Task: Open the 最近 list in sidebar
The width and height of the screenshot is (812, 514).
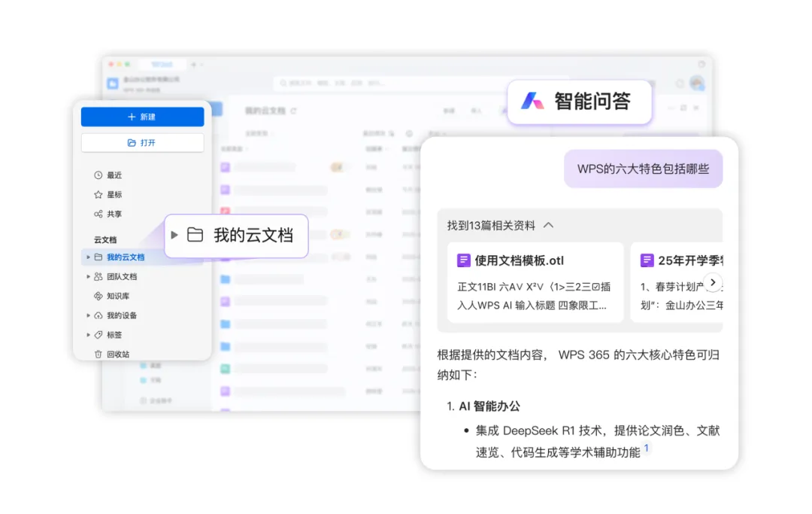Action: point(114,175)
